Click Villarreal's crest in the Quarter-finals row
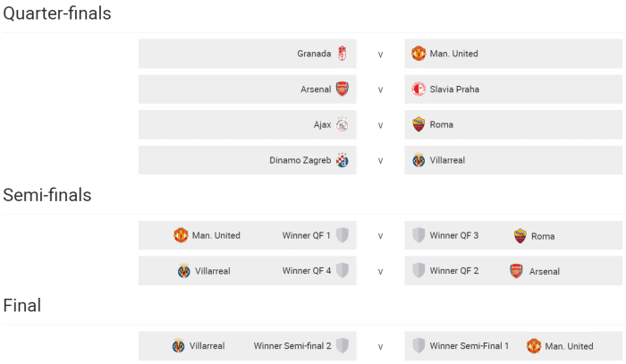The image size is (626, 364). [x=419, y=161]
